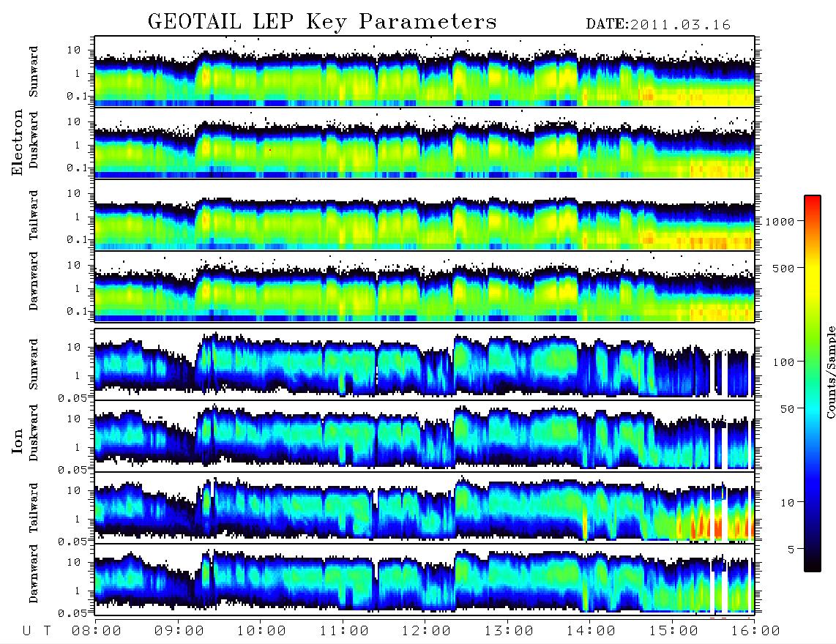
Task: Click the "12:00" time tick label
Action: click(426, 631)
